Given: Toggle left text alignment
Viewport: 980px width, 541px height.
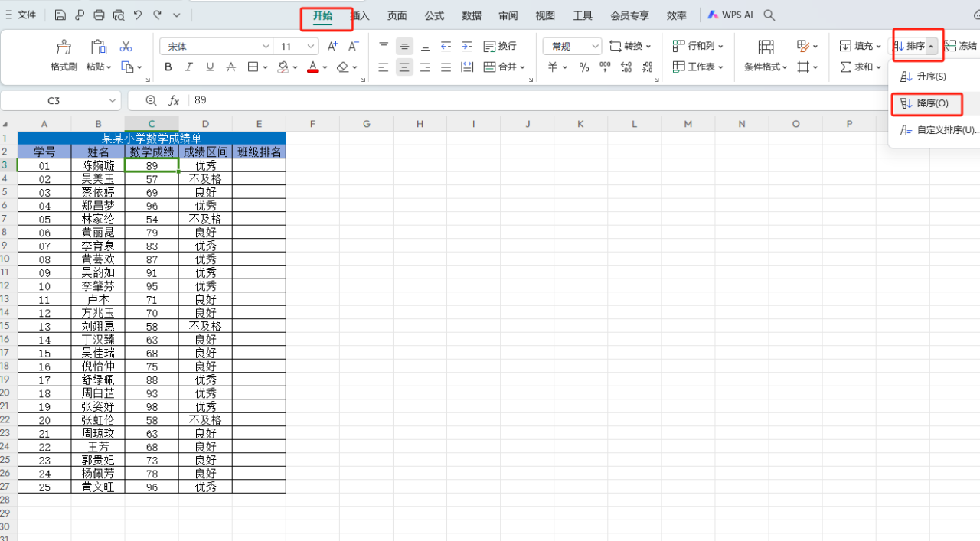Looking at the screenshot, I should point(384,67).
